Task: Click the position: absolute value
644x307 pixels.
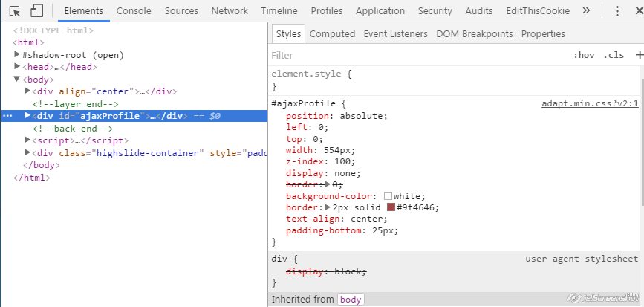Action: coord(362,116)
